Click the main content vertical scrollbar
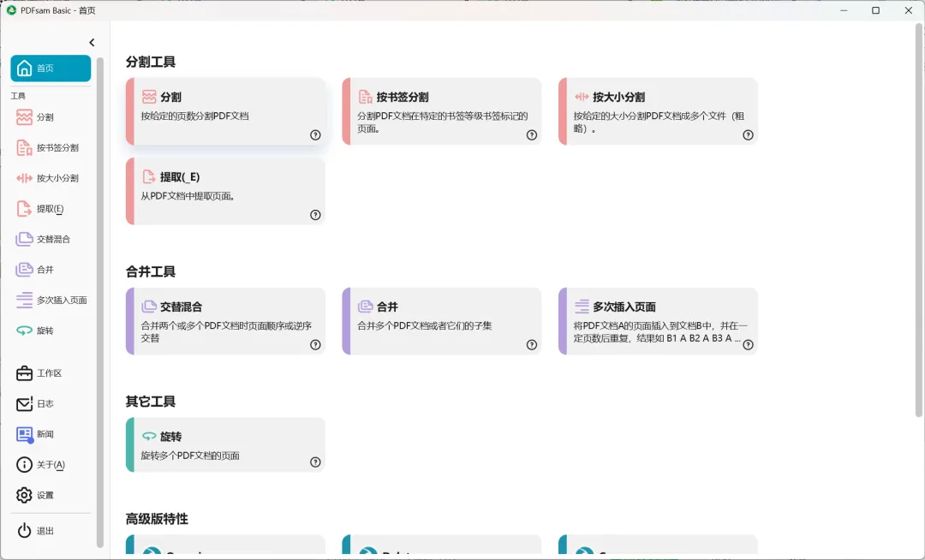This screenshot has width=925, height=560. coord(918,221)
